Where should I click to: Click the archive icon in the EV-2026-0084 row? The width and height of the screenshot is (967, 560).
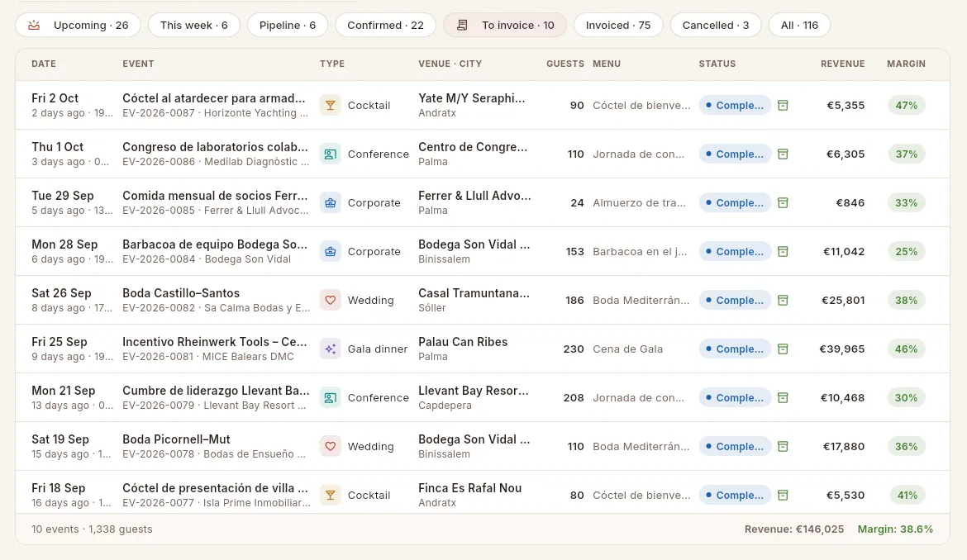[x=783, y=251]
